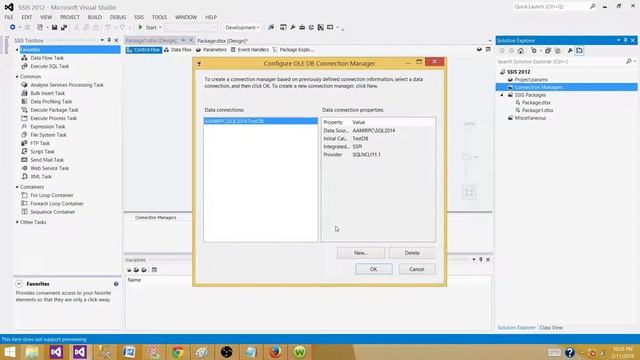
Task: Open the DEBUG menu
Action: 118,17
